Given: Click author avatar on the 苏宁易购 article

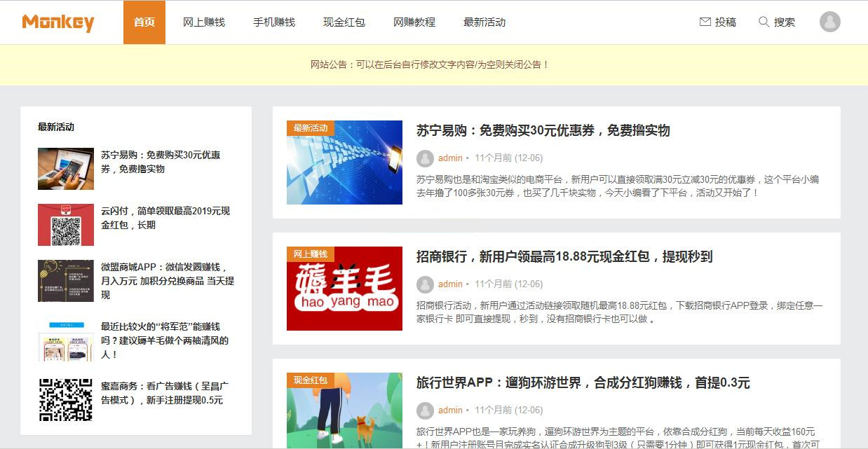Looking at the screenshot, I should (x=425, y=158).
